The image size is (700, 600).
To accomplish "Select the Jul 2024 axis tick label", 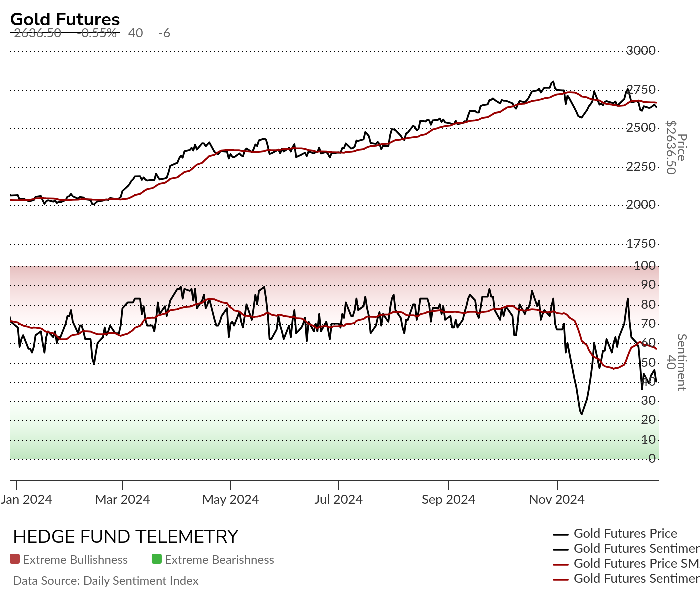I will [x=338, y=499].
